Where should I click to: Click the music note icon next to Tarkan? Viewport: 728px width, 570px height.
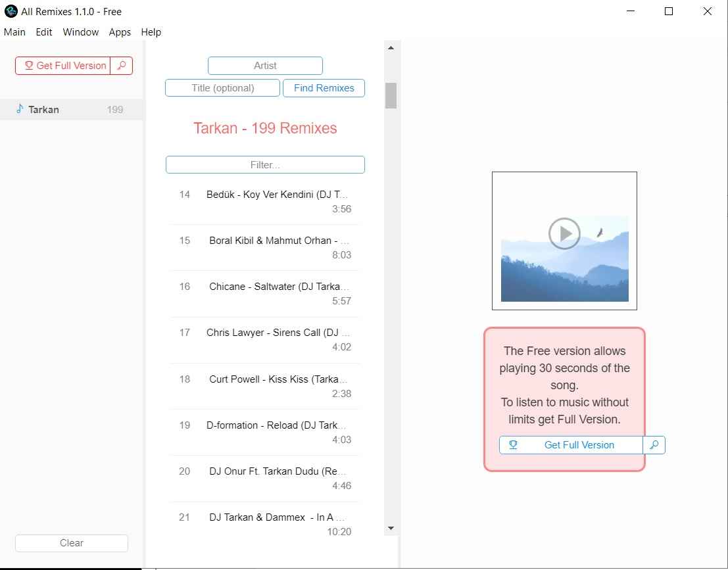[20, 109]
